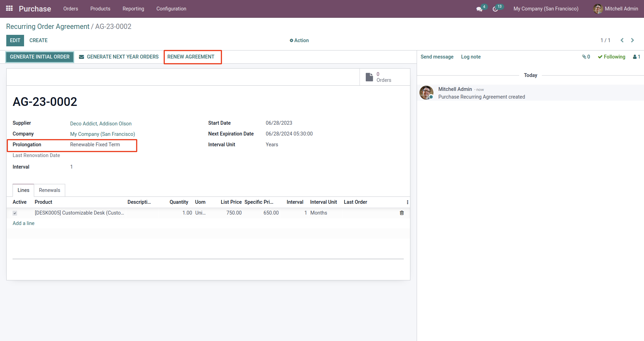The height and width of the screenshot is (341, 644).
Task: Click Add a line link
Action: click(x=23, y=223)
